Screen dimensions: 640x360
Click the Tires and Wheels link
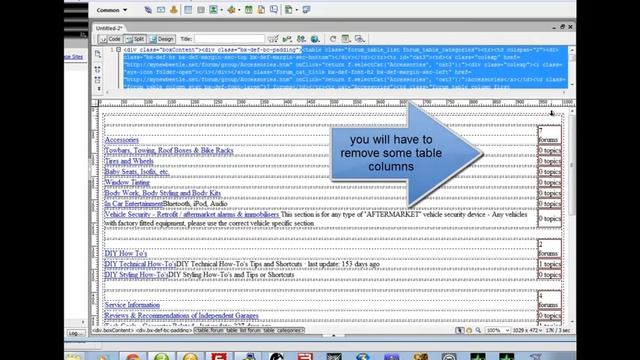pos(129,161)
